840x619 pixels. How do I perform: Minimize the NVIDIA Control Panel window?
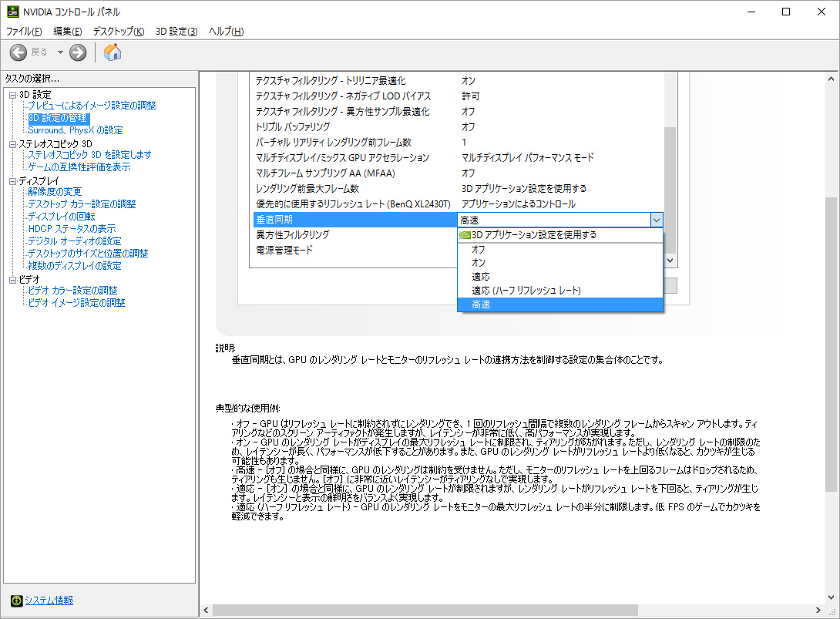[751, 12]
